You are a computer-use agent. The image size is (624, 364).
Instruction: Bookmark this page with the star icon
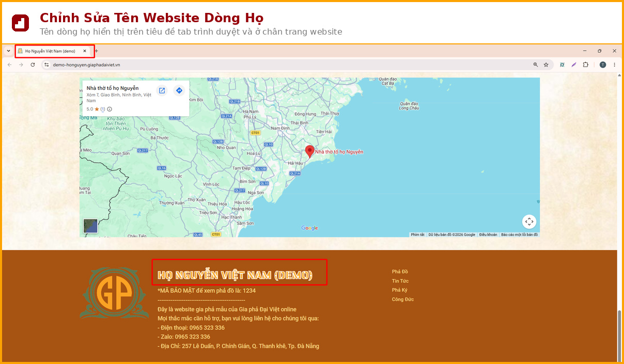(546, 65)
